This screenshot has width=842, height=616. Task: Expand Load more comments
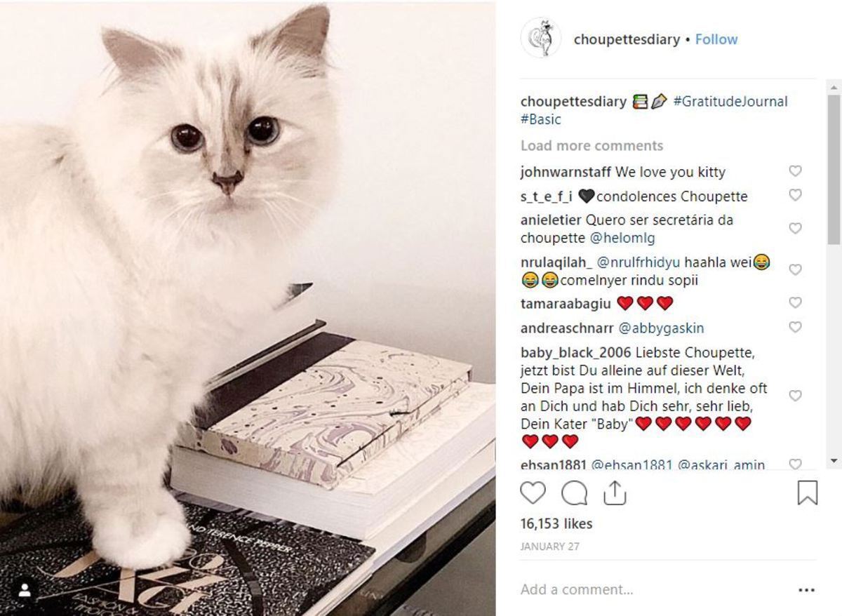pos(592,145)
